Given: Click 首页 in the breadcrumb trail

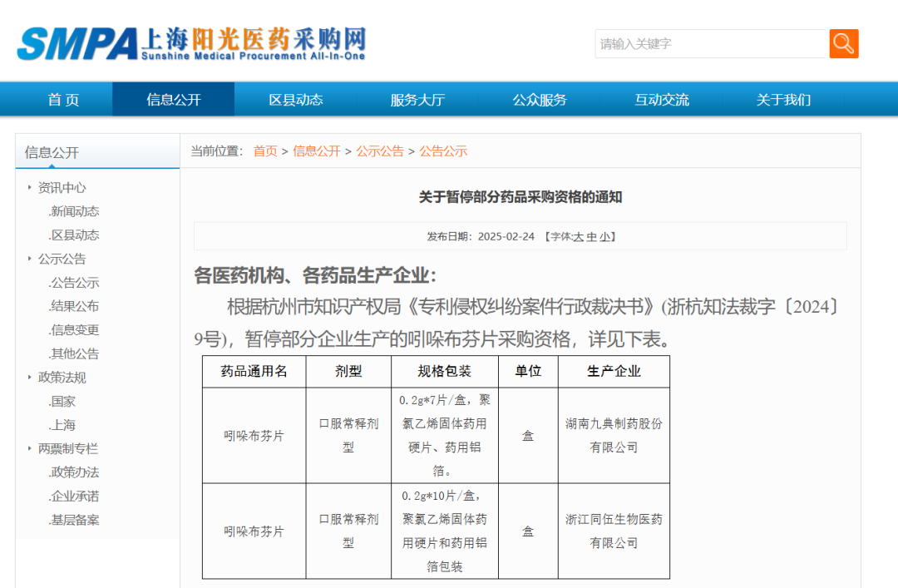Looking at the screenshot, I should tap(265, 151).
